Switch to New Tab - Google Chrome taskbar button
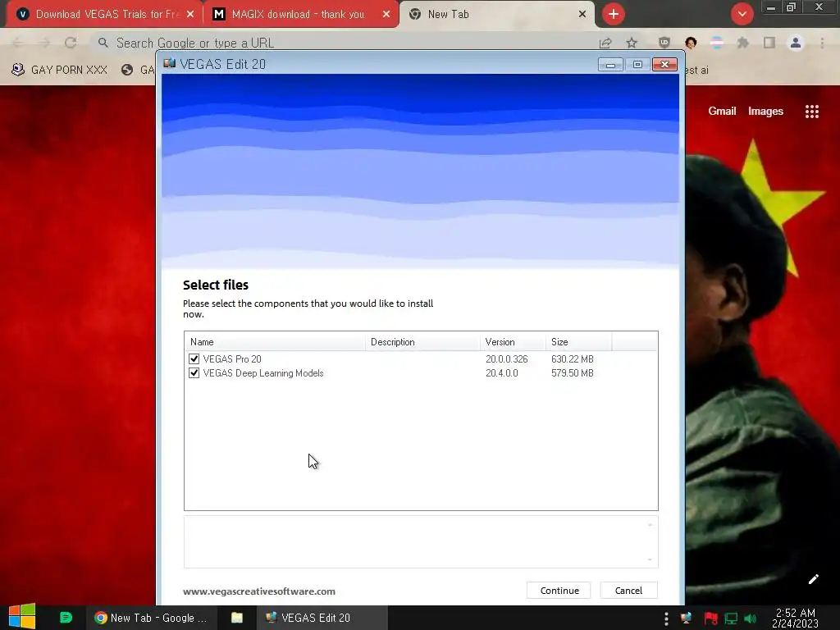 click(x=151, y=618)
